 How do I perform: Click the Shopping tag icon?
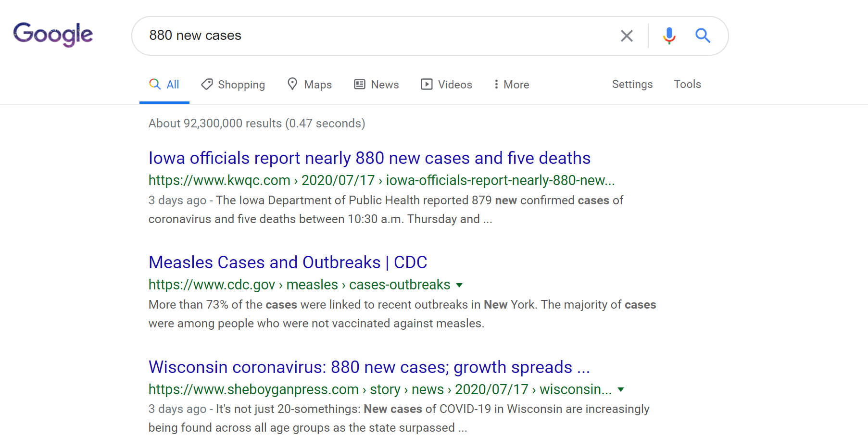pyautogui.click(x=207, y=85)
